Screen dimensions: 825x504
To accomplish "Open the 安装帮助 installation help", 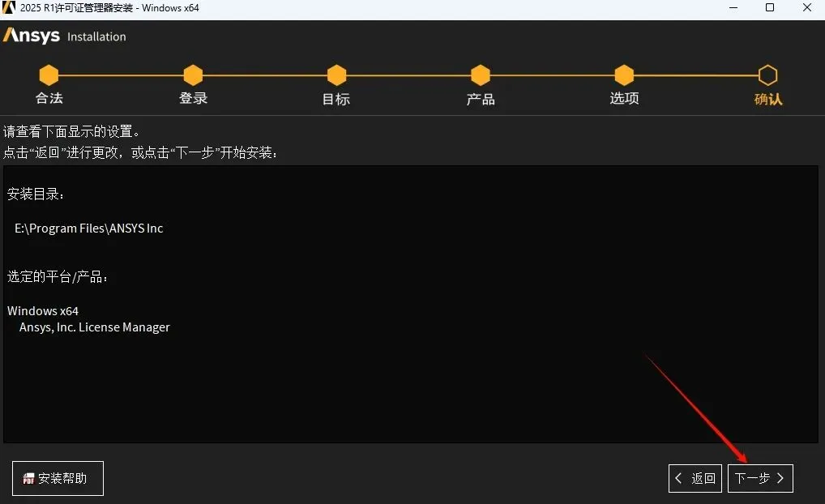I will pyautogui.click(x=58, y=478).
